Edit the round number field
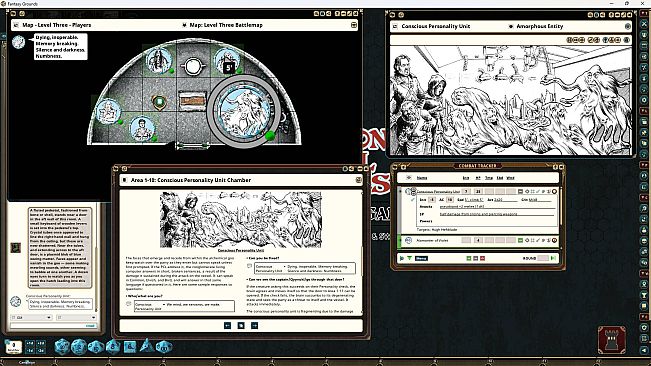Image resolution: width=651 pixels, height=366 pixels. (x=543, y=258)
